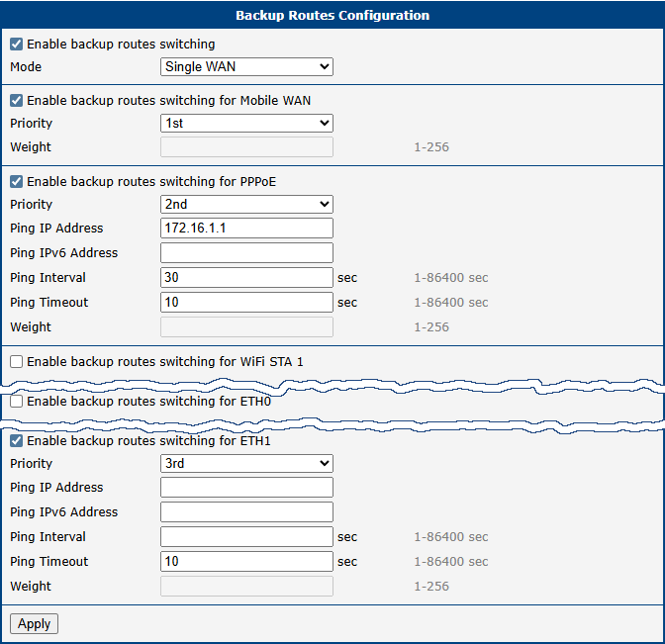Open the Mode dropdown showing Single WAN
The width and height of the screenshot is (665, 644).
(246, 67)
